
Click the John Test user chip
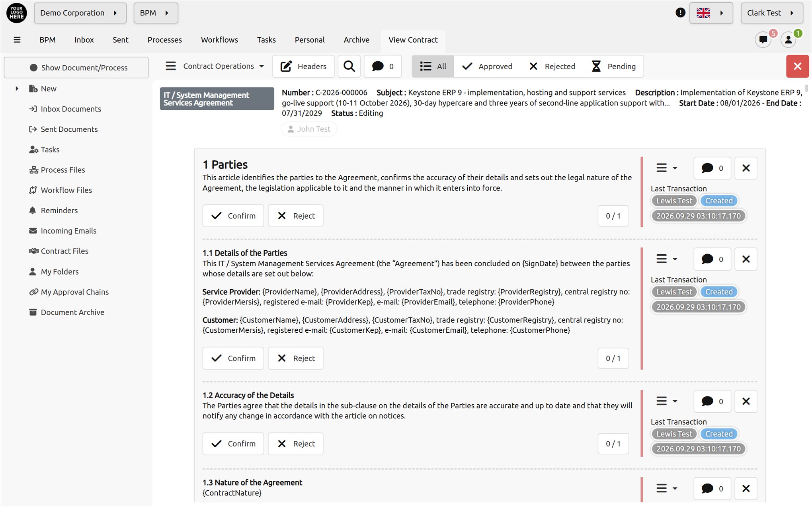tap(309, 129)
